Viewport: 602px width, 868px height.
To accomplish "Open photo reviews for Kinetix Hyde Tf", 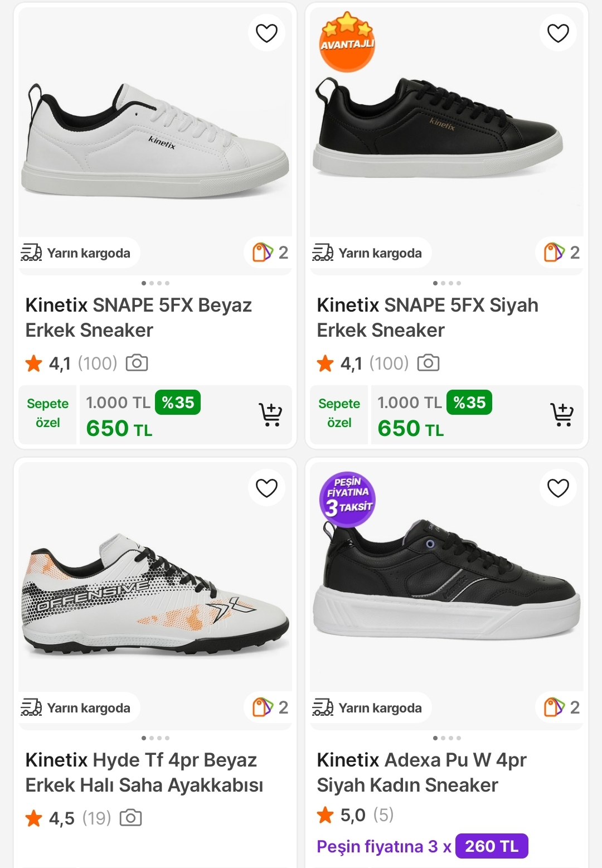I will pos(131,818).
